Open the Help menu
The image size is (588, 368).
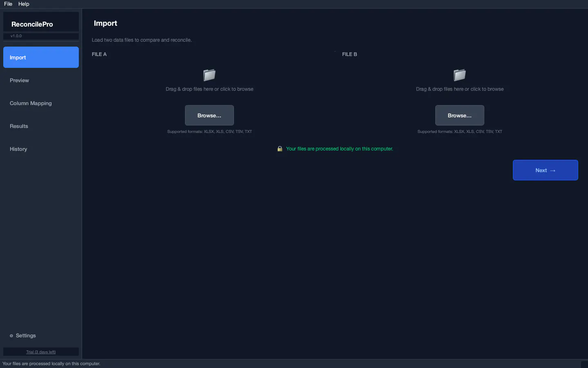(x=24, y=4)
